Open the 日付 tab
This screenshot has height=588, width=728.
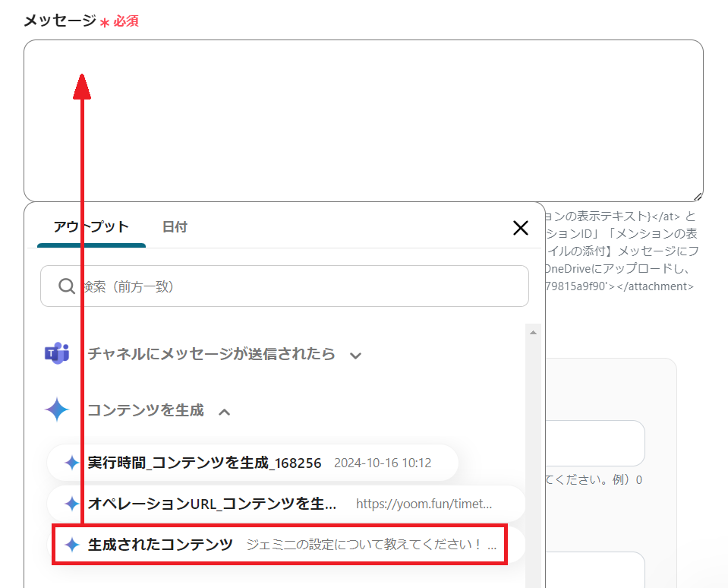[x=175, y=227]
